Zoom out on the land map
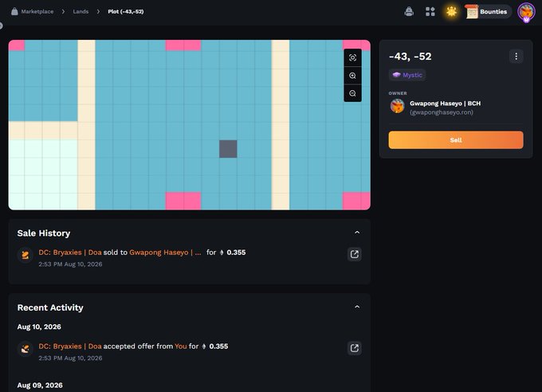 click(x=352, y=93)
